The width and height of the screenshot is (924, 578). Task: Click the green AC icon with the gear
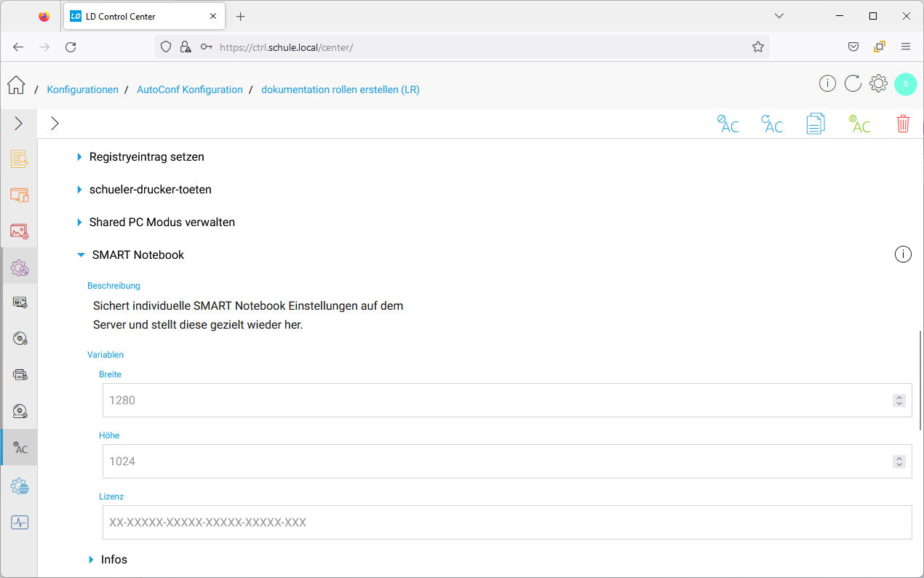pos(859,124)
